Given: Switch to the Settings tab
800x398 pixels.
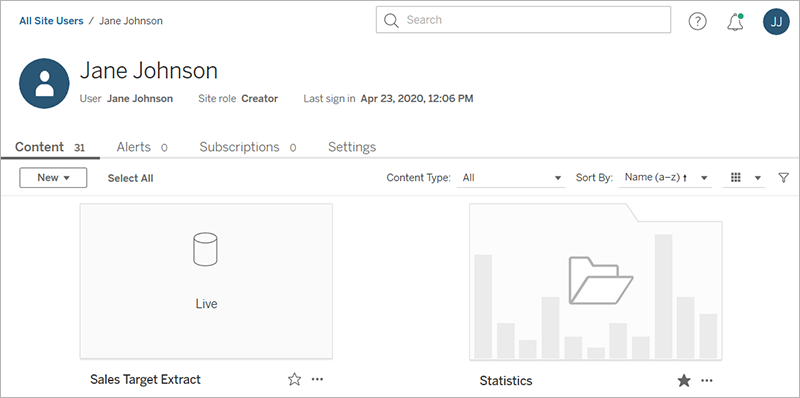Looking at the screenshot, I should click(352, 147).
